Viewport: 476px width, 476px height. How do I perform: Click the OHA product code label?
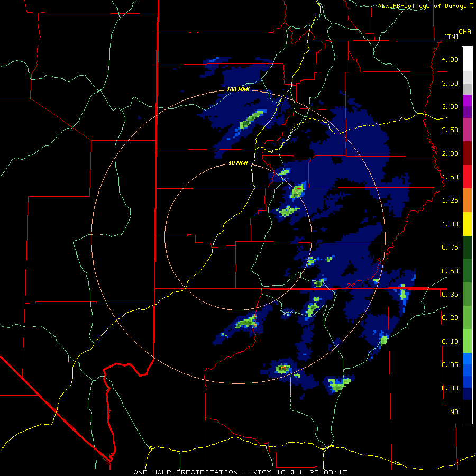click(x=465, y=32)
